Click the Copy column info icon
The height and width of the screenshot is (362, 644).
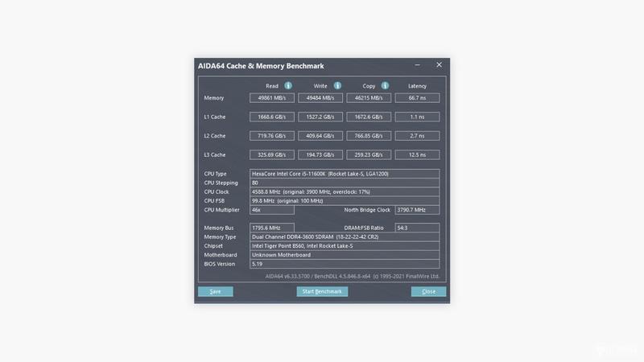(385, 85)
